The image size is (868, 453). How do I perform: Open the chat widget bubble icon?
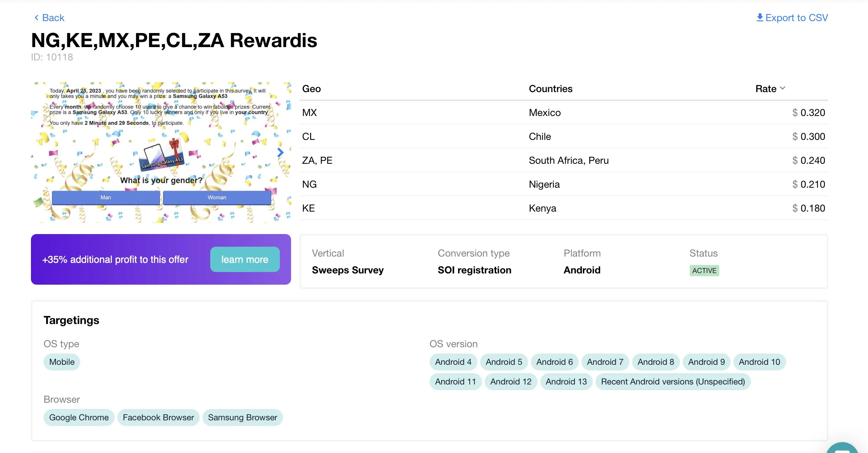(842, 449)
